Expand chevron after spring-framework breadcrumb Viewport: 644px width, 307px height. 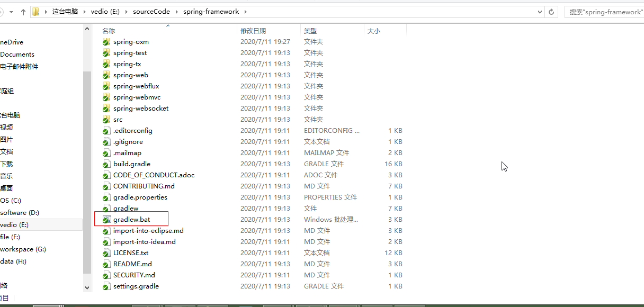246,12
